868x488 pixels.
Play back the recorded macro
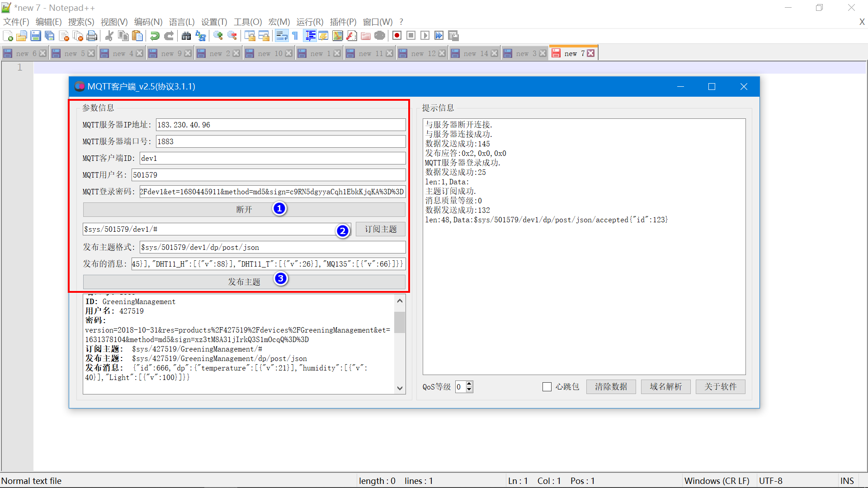click(425, 36)
